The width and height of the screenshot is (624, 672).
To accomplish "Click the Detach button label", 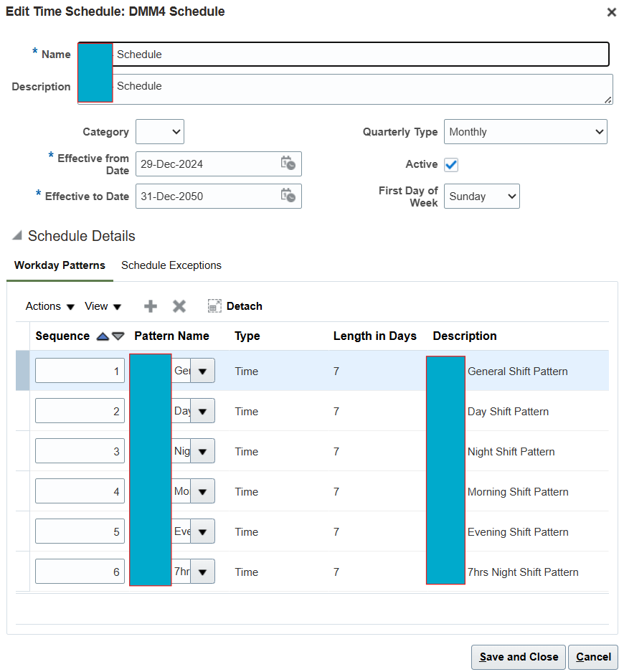I will [x=245, y=306].
